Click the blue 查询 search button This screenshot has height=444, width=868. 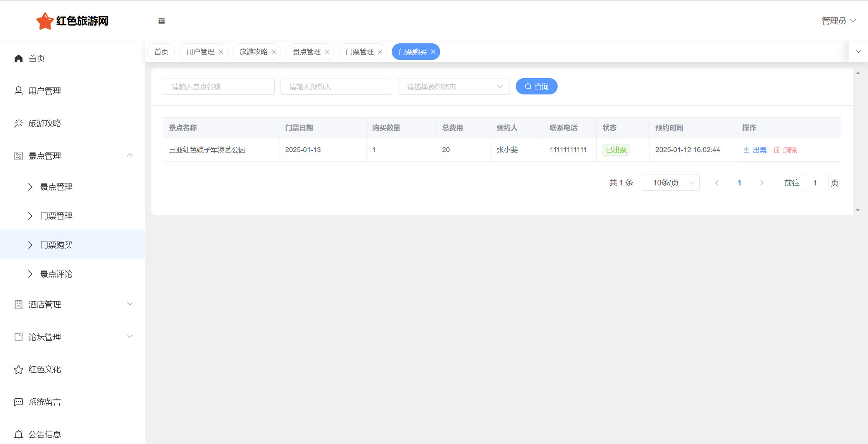tap(536, 86)
